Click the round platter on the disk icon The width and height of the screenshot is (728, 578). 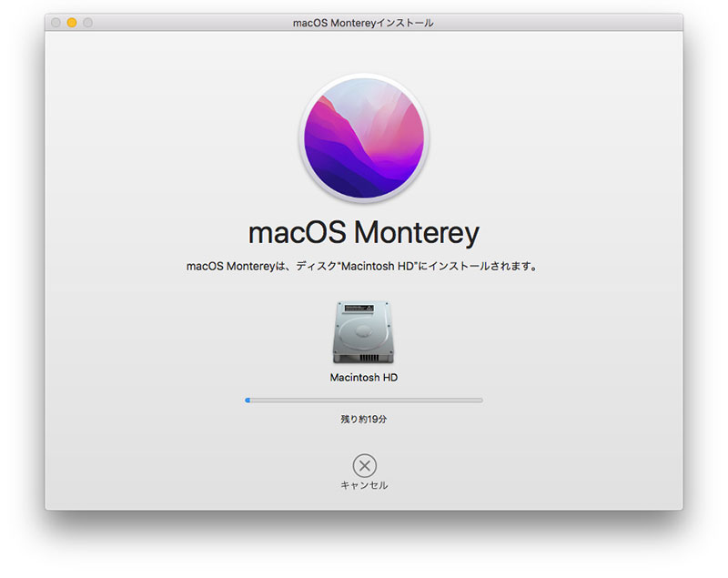[362, 330]
